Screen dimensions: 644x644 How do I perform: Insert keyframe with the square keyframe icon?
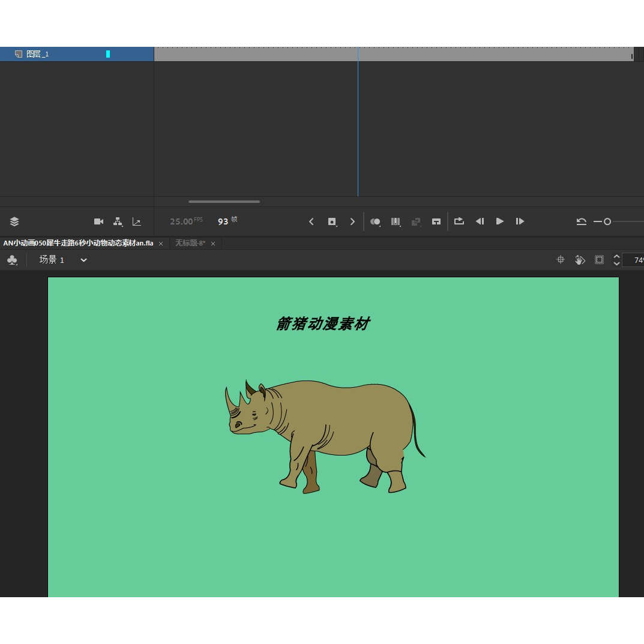click(x=332, y=222)
